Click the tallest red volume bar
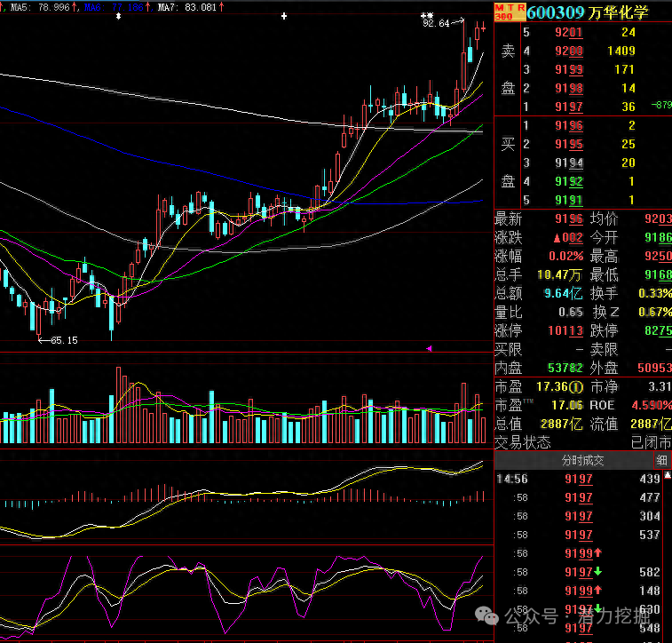 (x=118, y=405)
